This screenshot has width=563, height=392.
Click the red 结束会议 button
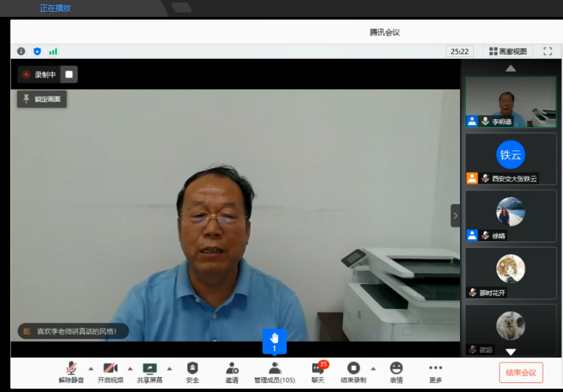(521, 373)
